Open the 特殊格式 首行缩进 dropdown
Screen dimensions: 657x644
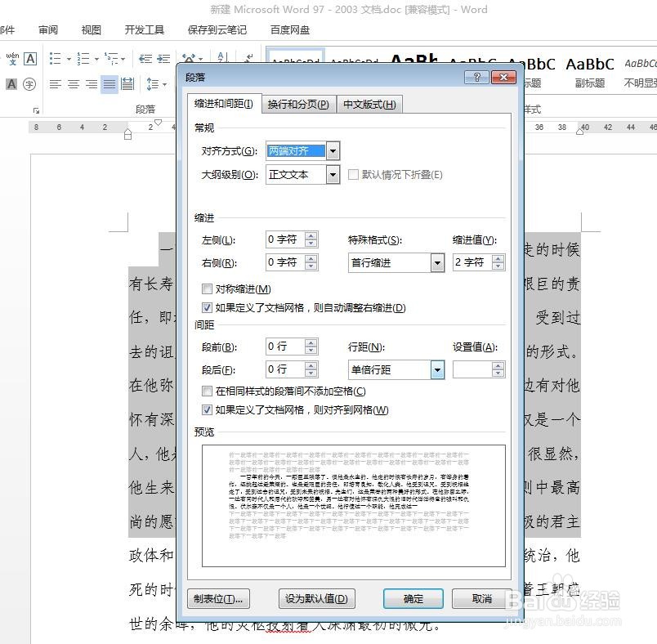coord(437,262)
